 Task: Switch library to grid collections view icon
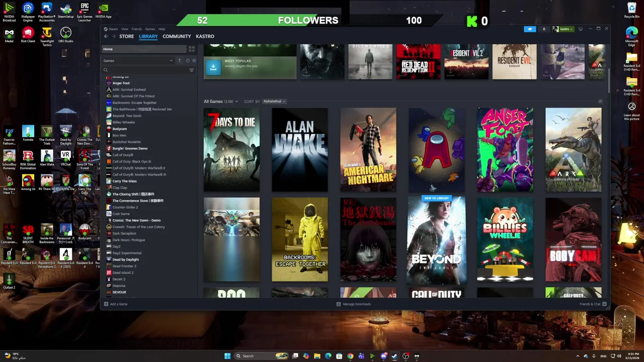pos(191,49)
